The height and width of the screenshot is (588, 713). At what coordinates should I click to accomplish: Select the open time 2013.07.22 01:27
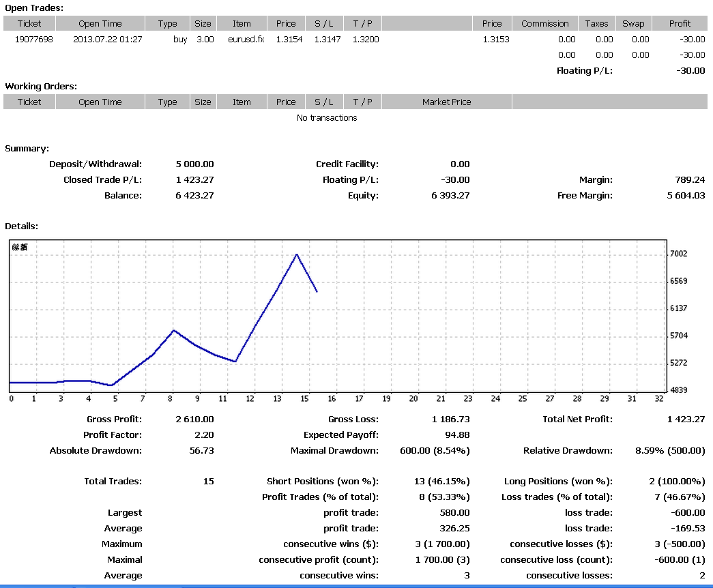click(x=108, y=40)
